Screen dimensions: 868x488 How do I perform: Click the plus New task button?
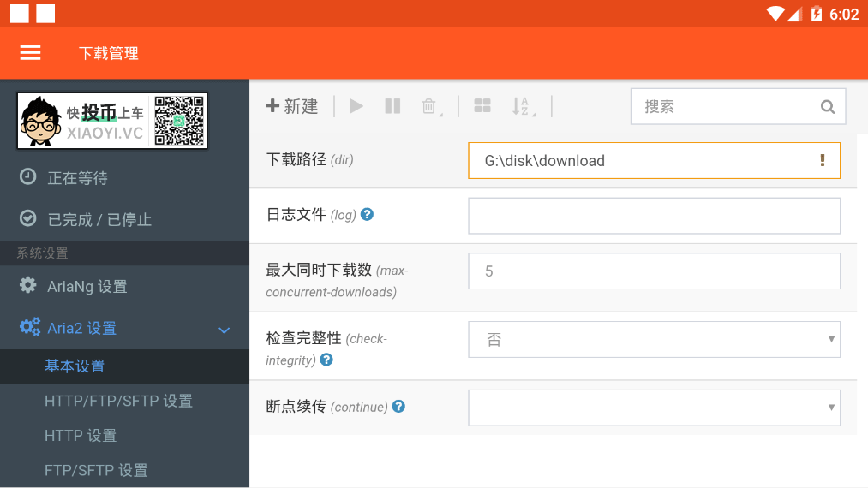click(x=292, y=106)
